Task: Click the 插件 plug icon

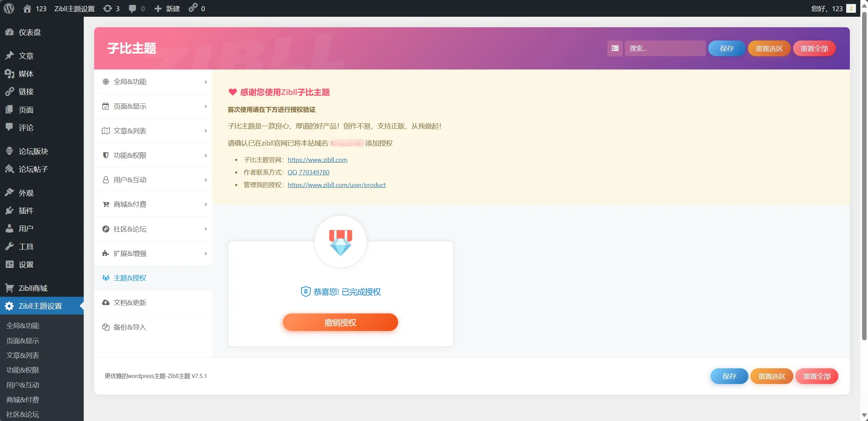Action: tap(9, 210)
